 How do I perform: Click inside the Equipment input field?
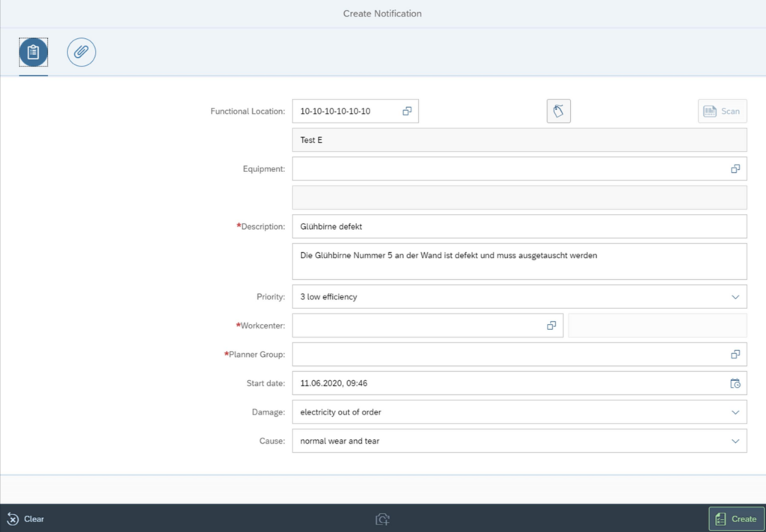501,169
